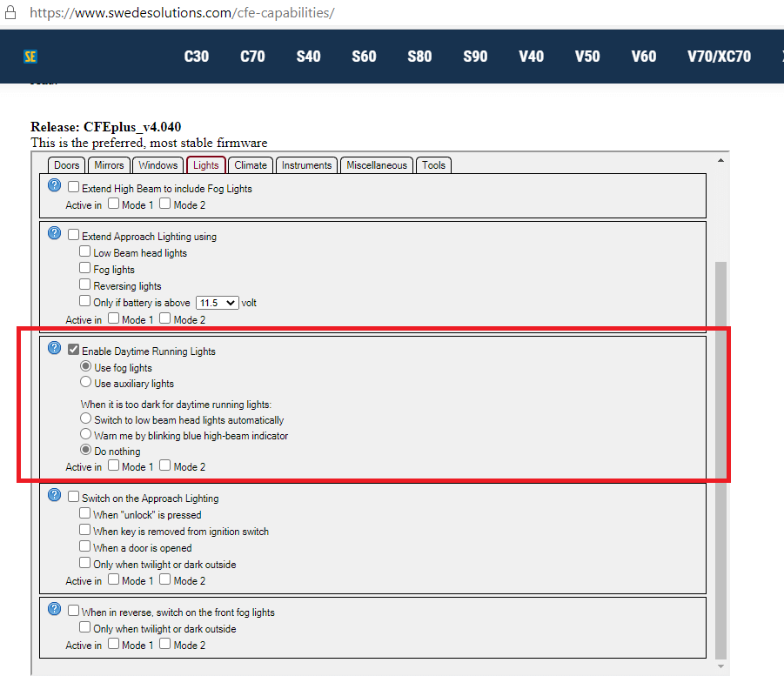784x676 pixels.
Task: Open help for Extend High Beam option
Action: (54, 185)
